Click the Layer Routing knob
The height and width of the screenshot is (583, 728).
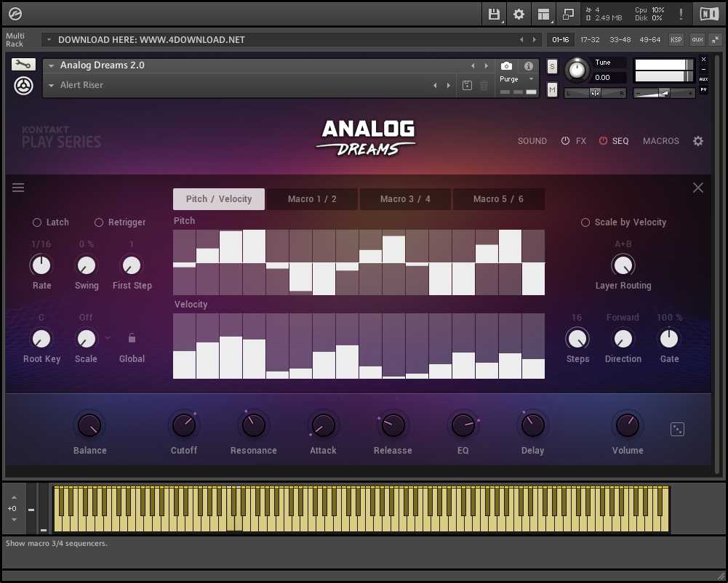click(623, 265)
